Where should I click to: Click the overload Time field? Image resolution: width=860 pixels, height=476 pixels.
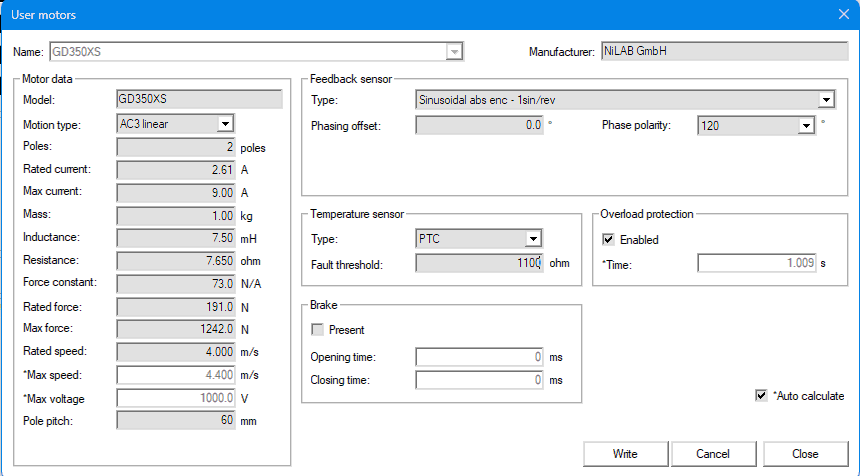[x=756, y=263]
